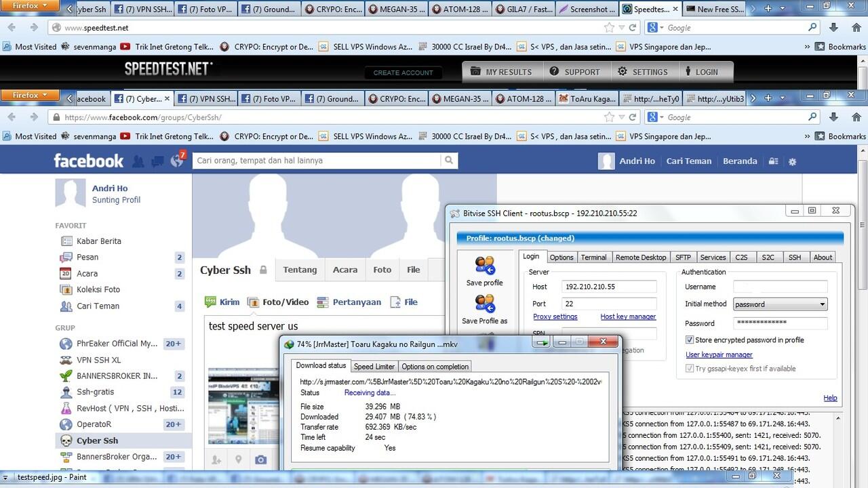Open history dropdown arrow in facebook.com address bar

click(x=622, y=117)
